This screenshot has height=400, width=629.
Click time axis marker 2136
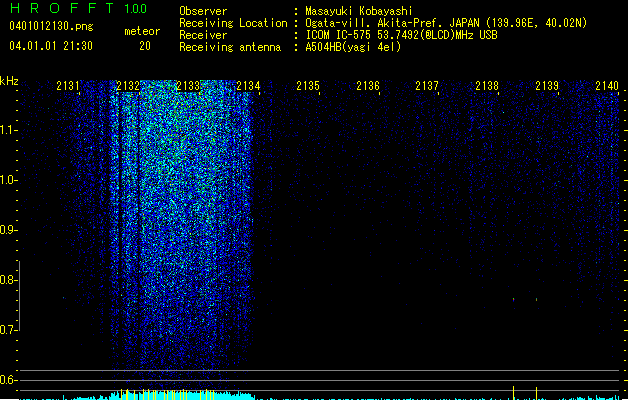(x=368, y=85)
